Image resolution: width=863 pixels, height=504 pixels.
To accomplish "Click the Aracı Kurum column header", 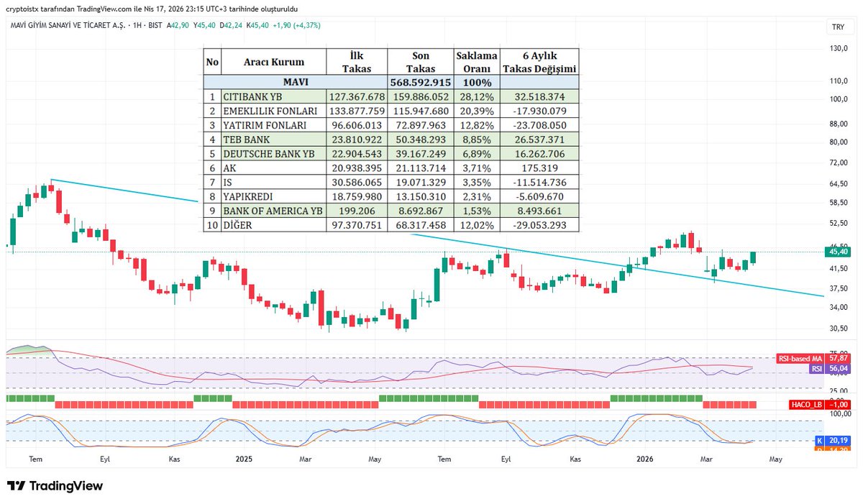I will coord(273,62).
